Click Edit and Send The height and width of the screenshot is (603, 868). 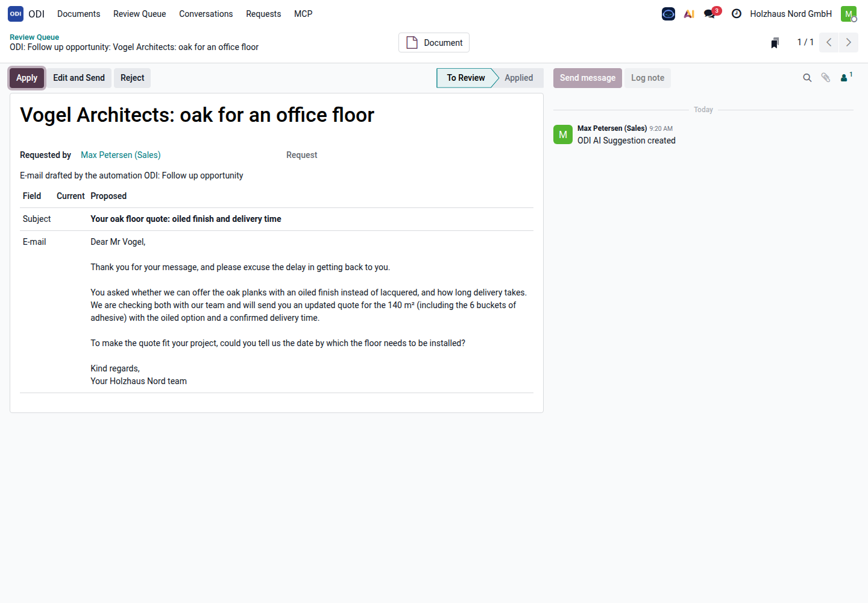pos(79,78)
